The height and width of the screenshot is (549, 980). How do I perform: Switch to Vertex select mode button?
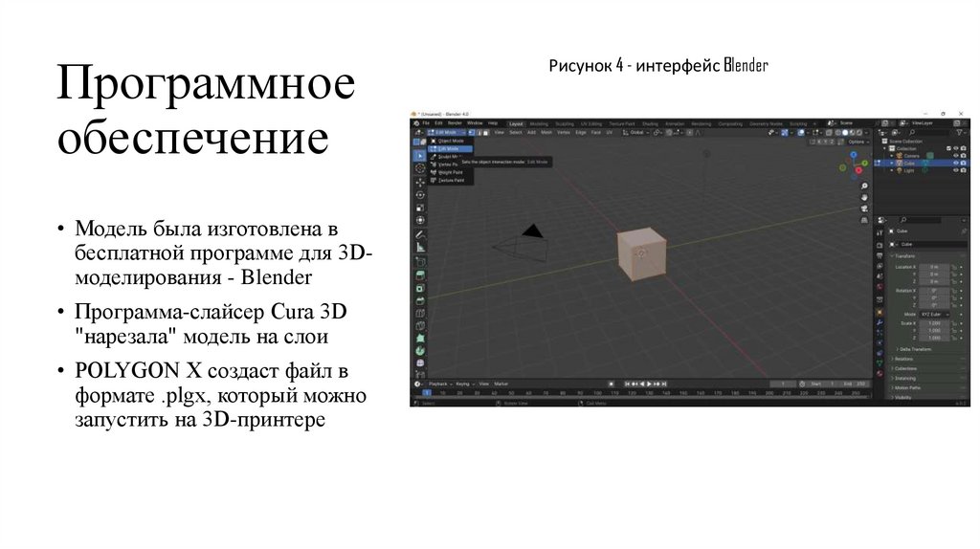click(x=471, y=132)
